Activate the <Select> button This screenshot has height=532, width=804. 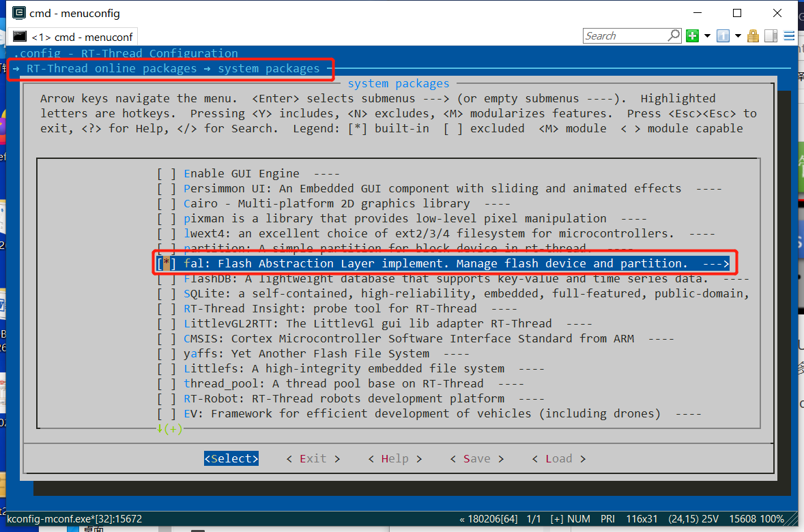click(x=231, y=459)
